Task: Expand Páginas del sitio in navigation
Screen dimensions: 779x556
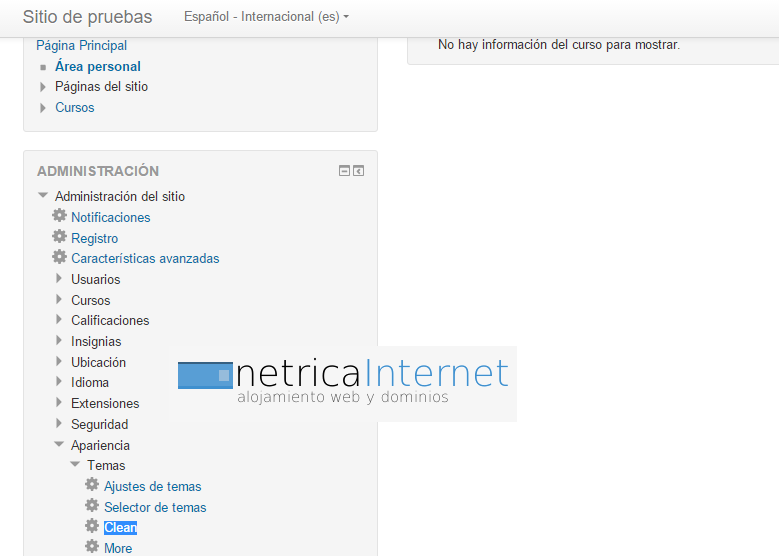Action: click(x=43, y=87)
